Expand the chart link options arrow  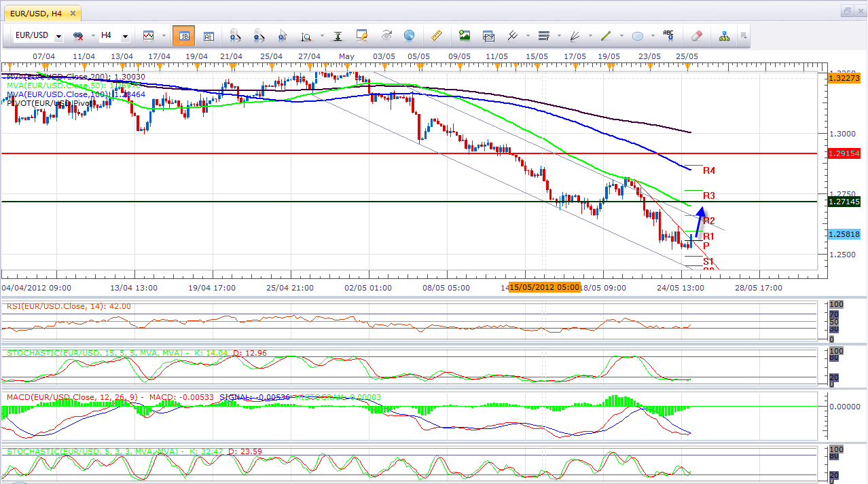tap(92, 36)
